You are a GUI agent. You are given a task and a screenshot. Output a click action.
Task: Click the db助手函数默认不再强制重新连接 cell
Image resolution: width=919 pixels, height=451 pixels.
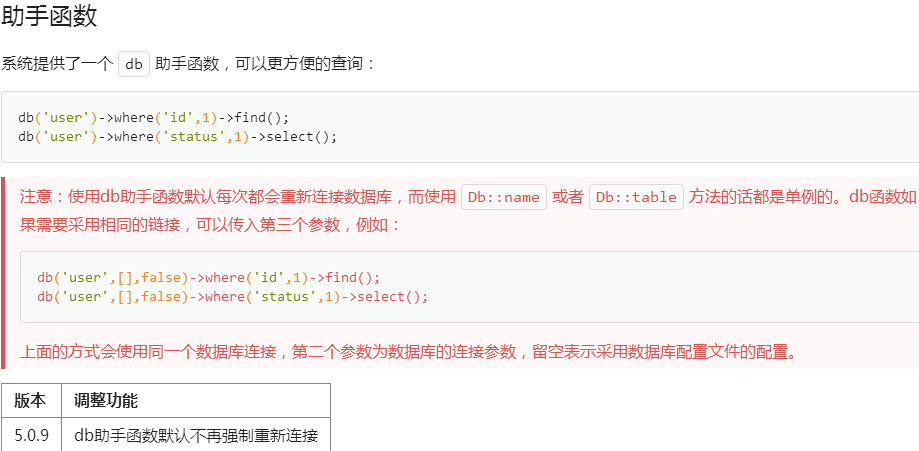(x=196, y=436)
